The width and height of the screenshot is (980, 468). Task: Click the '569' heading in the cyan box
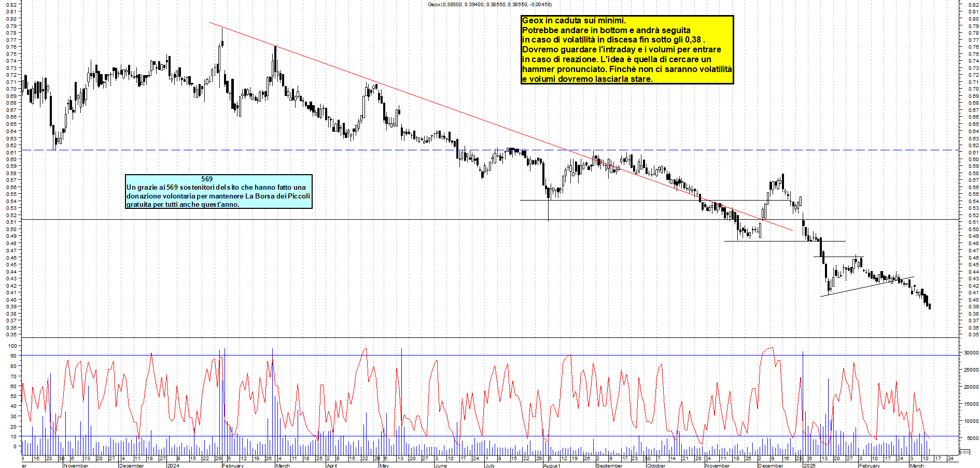(x=207, y=179)
